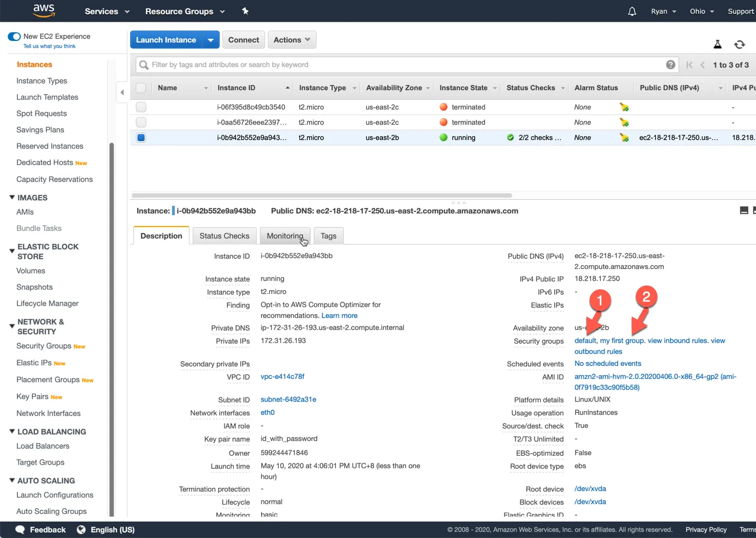Click the alarm icon for the running instance

coord(624,138)
